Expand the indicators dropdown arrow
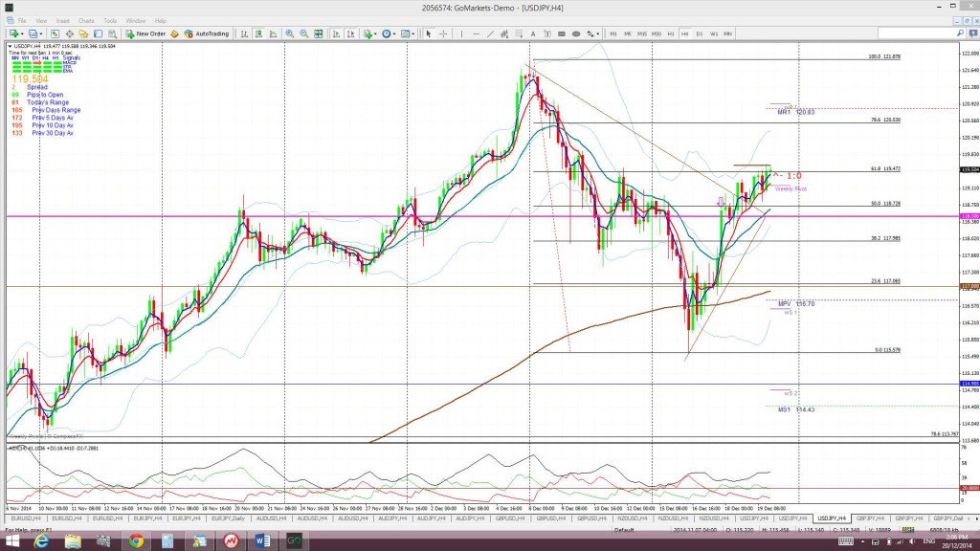 [x=375, y=34]
